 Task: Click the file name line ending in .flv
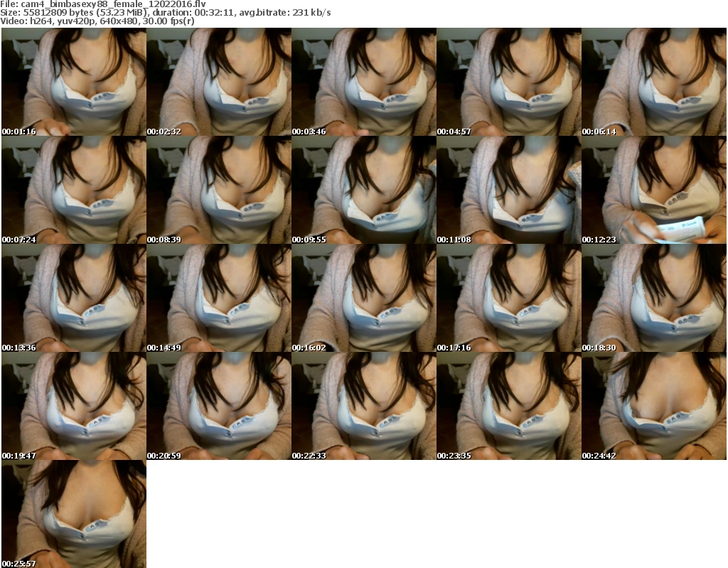click(103, 4)
